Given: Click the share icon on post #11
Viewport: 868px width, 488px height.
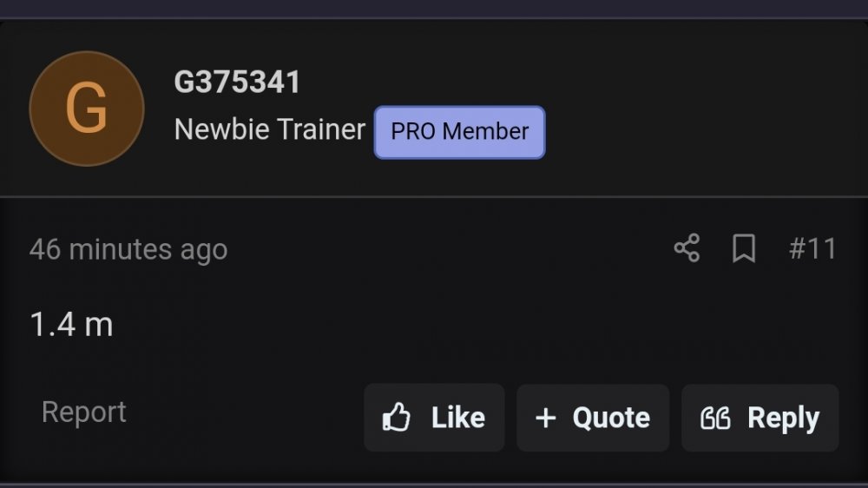Looking at the screenshot, I should click(x=687, y=247).
